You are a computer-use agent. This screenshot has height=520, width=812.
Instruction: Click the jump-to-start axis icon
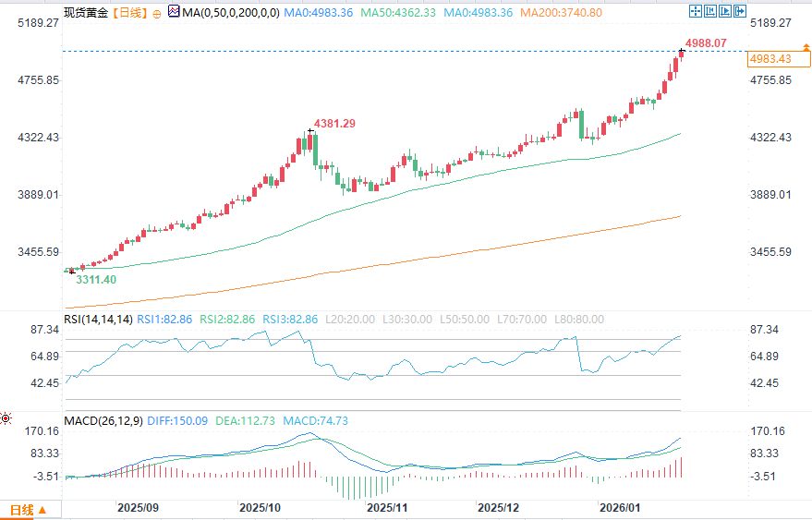710,11
